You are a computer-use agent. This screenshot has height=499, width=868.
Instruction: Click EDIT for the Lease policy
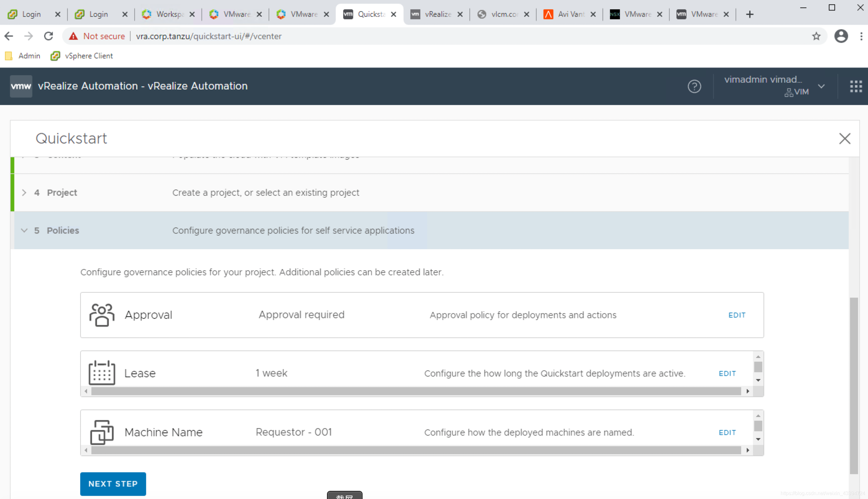click(727, 373)
